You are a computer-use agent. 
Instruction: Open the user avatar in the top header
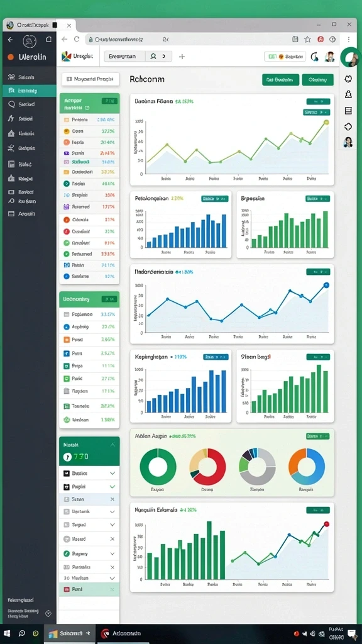pyautogui.click(x=329, y=57)
